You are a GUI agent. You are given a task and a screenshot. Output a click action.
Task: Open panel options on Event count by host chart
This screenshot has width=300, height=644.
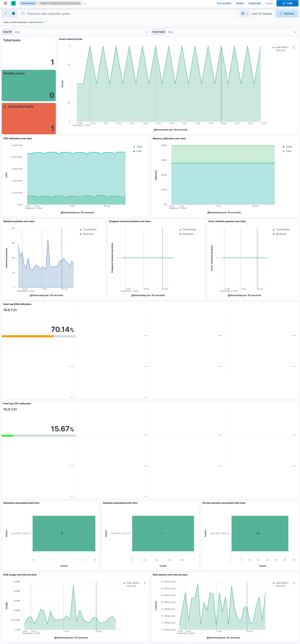tap(294, 47)
